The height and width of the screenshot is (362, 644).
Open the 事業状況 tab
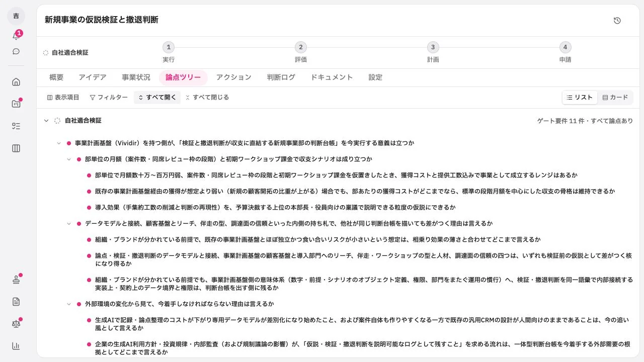tap(136, 77)
